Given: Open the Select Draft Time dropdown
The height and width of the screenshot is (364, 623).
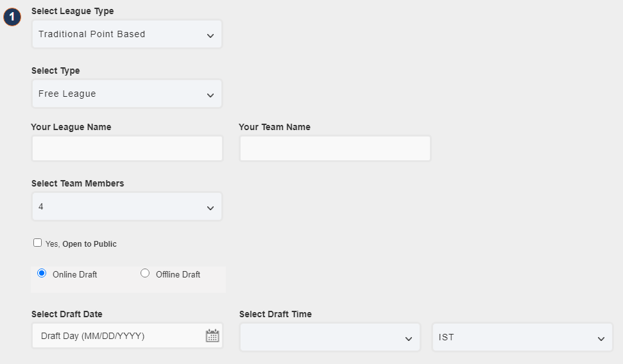Looking at the screenshot, I should pyautogui.click(x=330, y=337).
